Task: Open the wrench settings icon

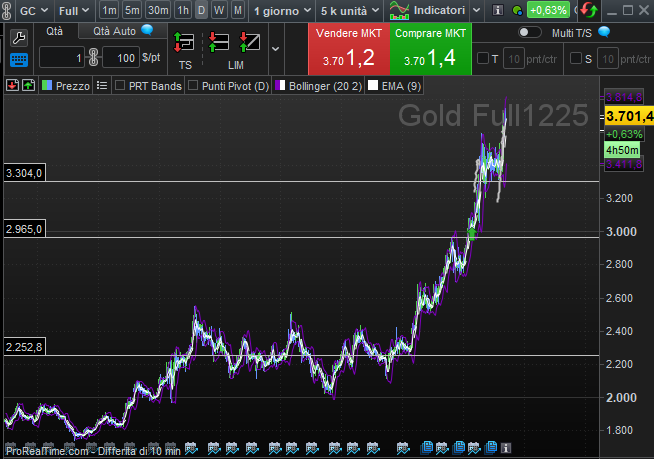Action: [19, 38]
